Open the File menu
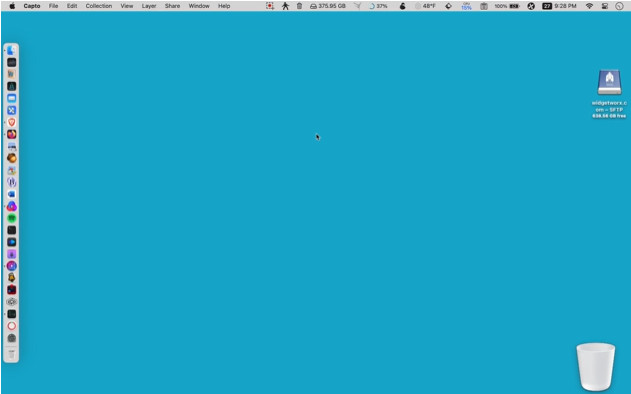This screenshot has height=394, width=631. (53, 6)
